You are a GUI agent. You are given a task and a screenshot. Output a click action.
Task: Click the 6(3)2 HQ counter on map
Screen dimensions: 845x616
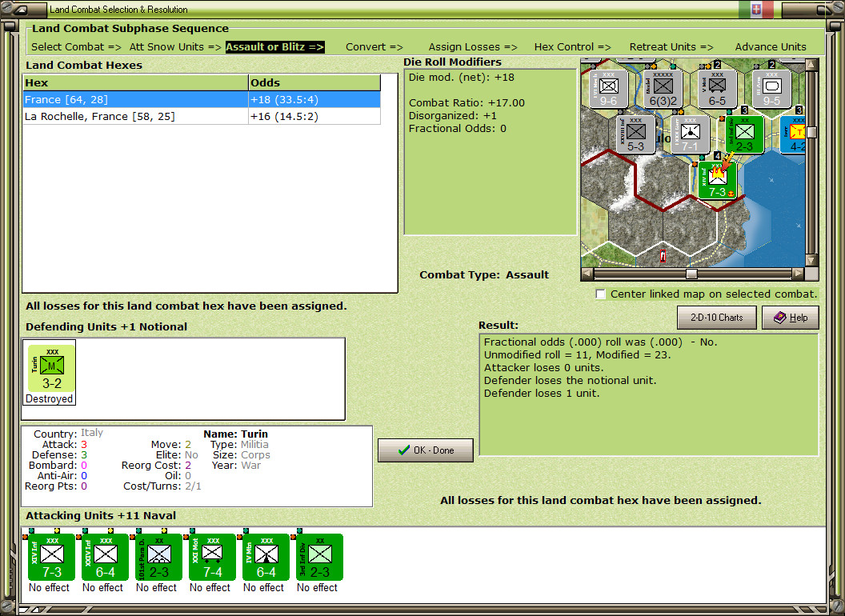point(663,88)
